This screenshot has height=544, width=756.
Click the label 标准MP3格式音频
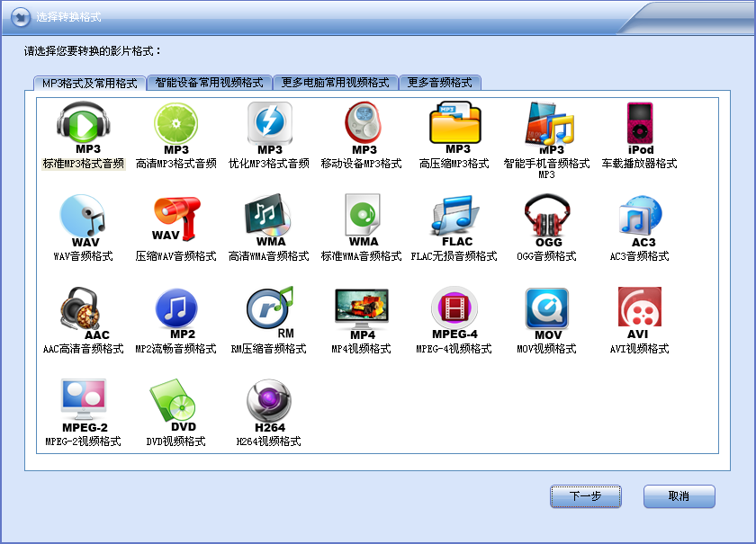pyautogui.click(x=84, y=164)
